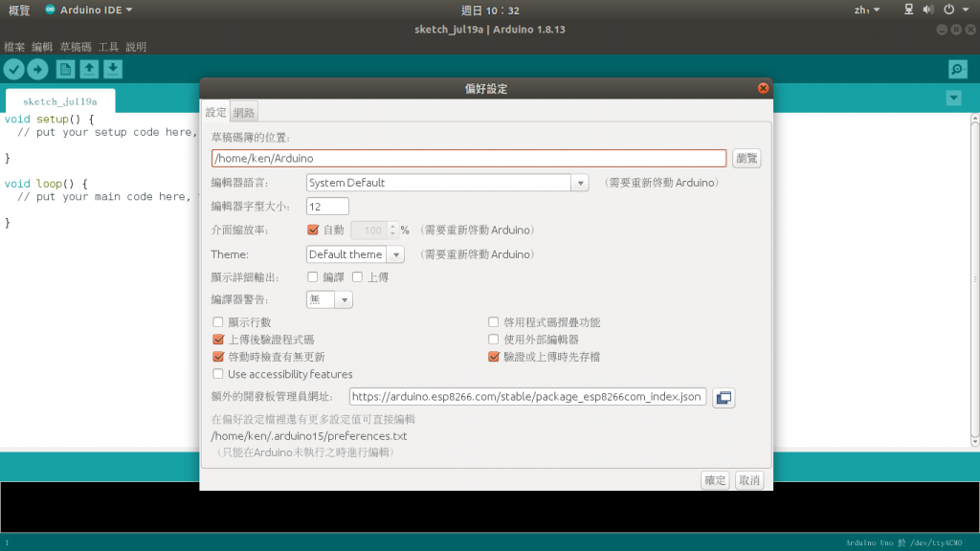980x551 pixels.
Task: Save the sketch with the down-arrow icon
Action: 113,69
